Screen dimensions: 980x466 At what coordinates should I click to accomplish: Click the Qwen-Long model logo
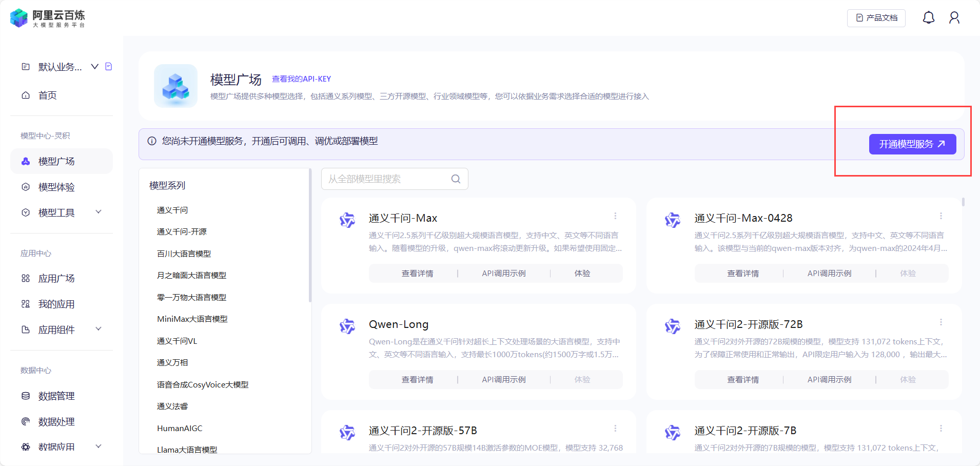click(347, 326)
